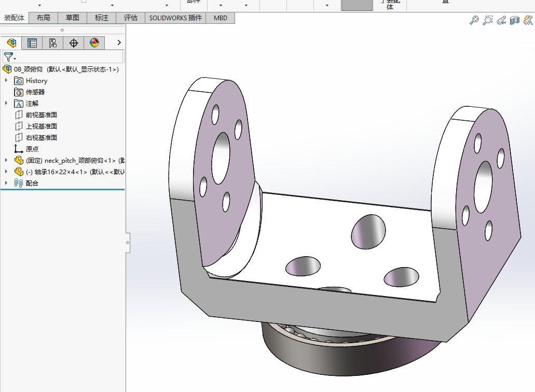Switch to the MBD tab

pyautogui.click(x=221, y=18)
